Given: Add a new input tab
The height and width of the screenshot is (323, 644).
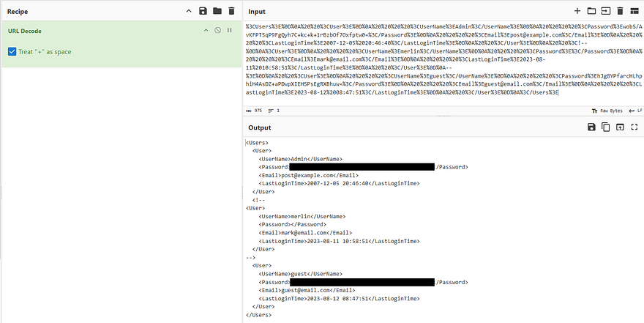Looking at the screenshot, I should tap(577, 11).
